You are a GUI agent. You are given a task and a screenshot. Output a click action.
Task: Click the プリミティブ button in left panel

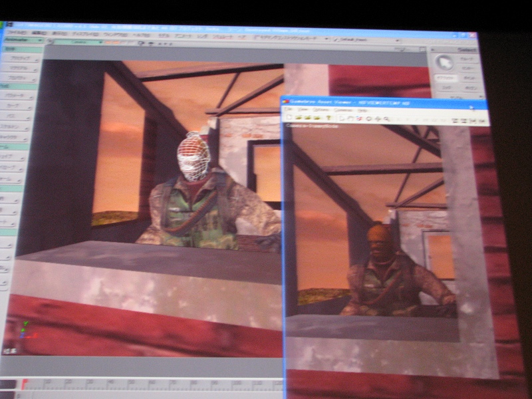[20, 59]
